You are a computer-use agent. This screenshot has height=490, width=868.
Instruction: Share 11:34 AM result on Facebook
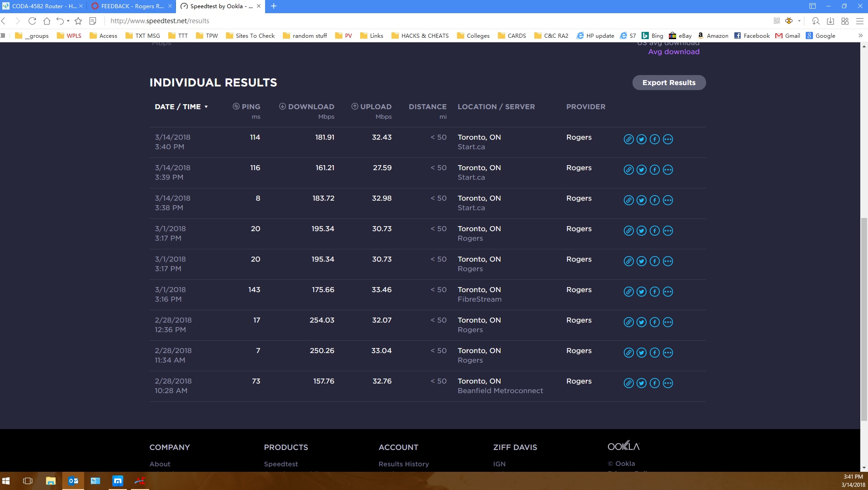(655, 353)
